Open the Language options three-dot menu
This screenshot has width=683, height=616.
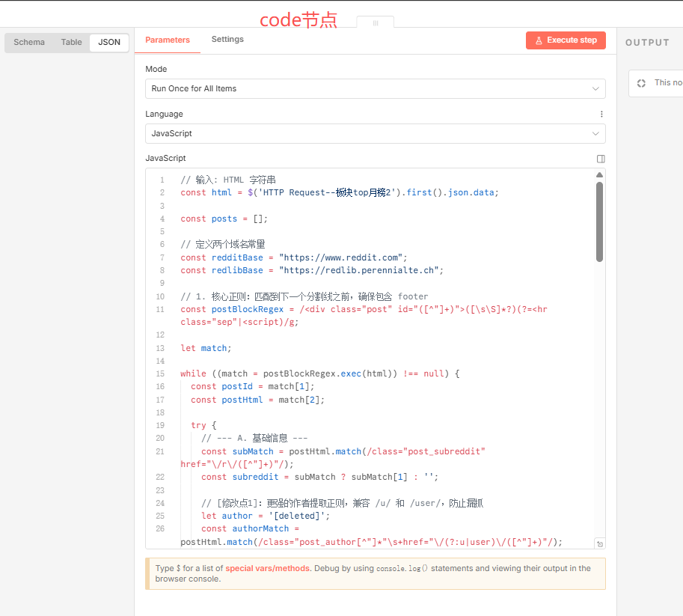point(601,115)
